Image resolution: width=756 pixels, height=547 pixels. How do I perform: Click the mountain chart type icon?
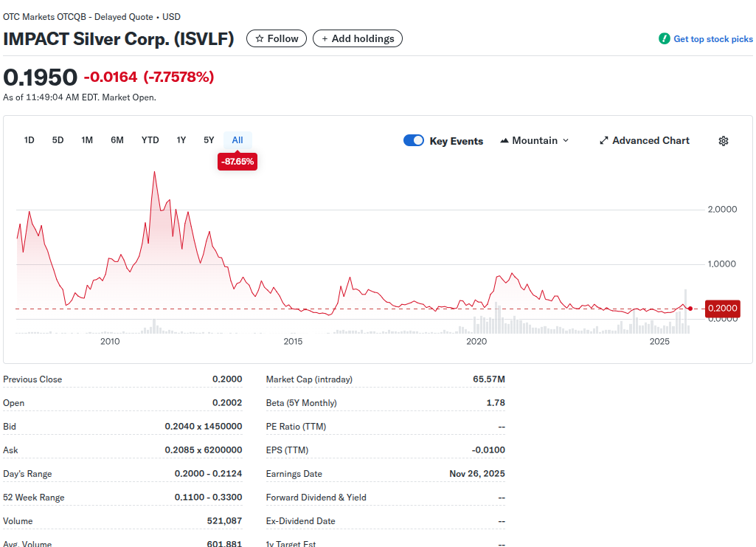pyautogui.click(x=504, y=140)
